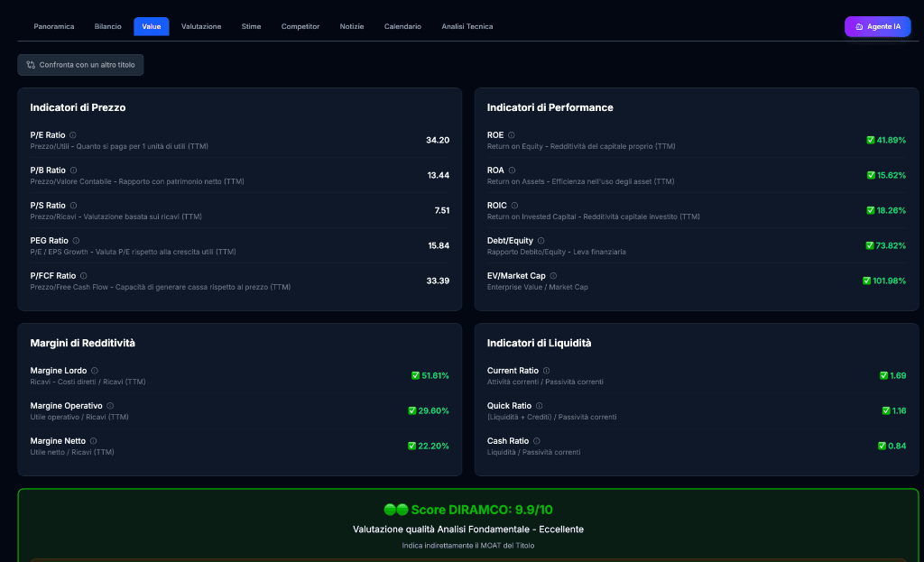Click the green check beside Quick Ratio 1.16
924x562 pixels.
[x=886, y=410]
